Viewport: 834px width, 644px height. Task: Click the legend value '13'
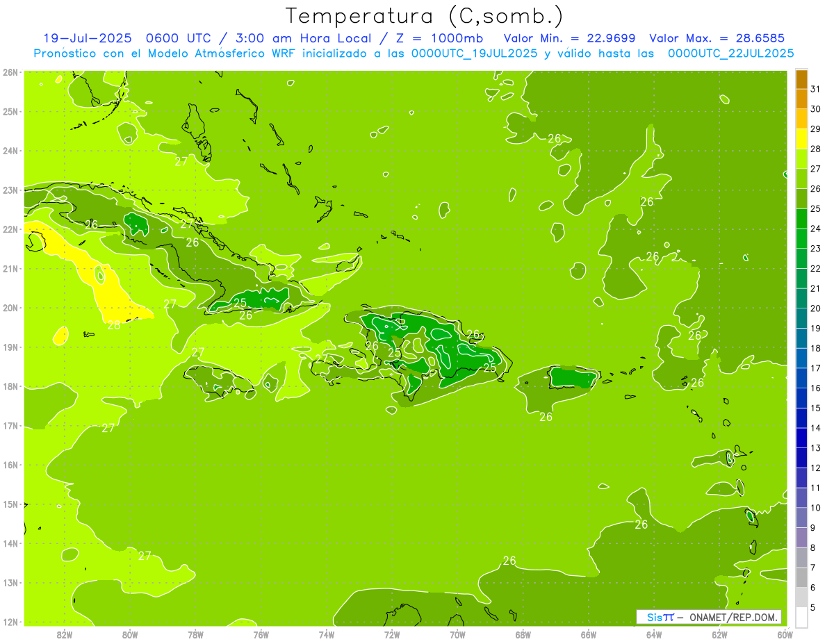(815, 447)
